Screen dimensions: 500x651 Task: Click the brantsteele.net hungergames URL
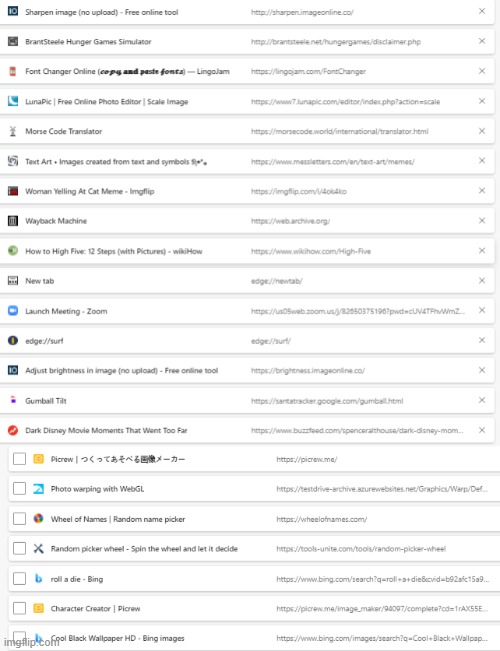click(336, 42)
